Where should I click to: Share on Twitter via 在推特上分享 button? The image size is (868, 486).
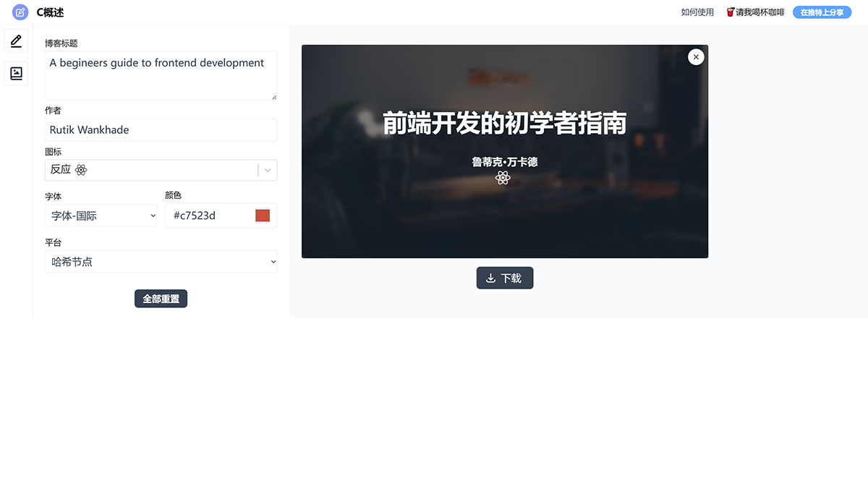(x=822, y=12)
